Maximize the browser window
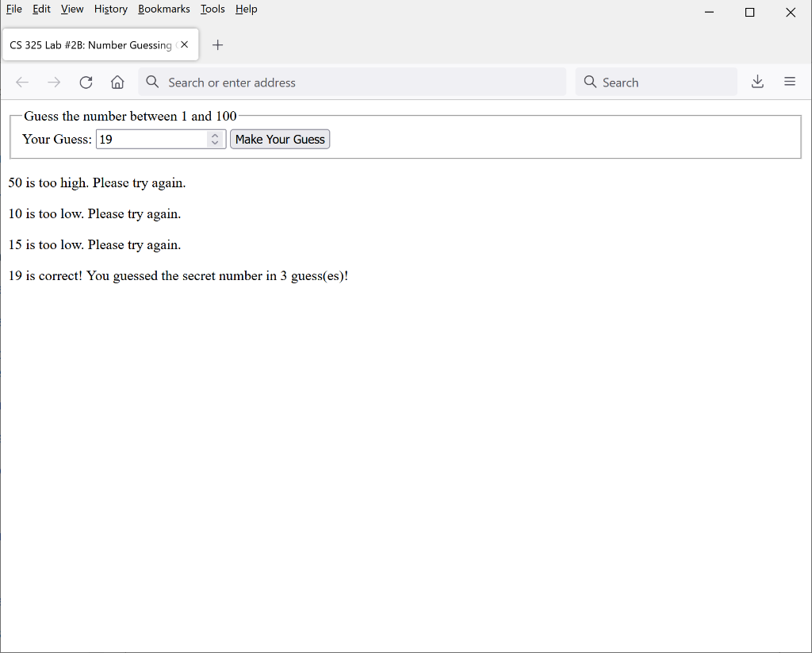Viewport: 812px width, 653px height. click(x=750, y=12)
